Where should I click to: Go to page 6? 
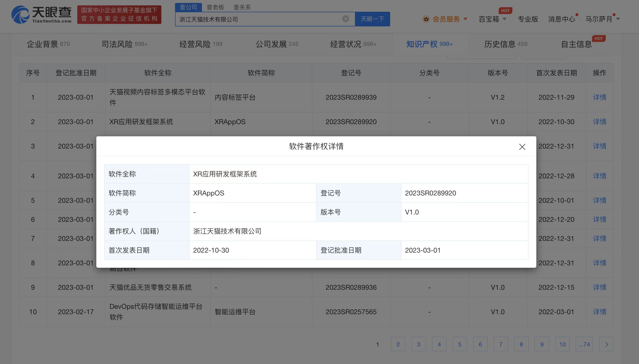[x=480, y=344]
